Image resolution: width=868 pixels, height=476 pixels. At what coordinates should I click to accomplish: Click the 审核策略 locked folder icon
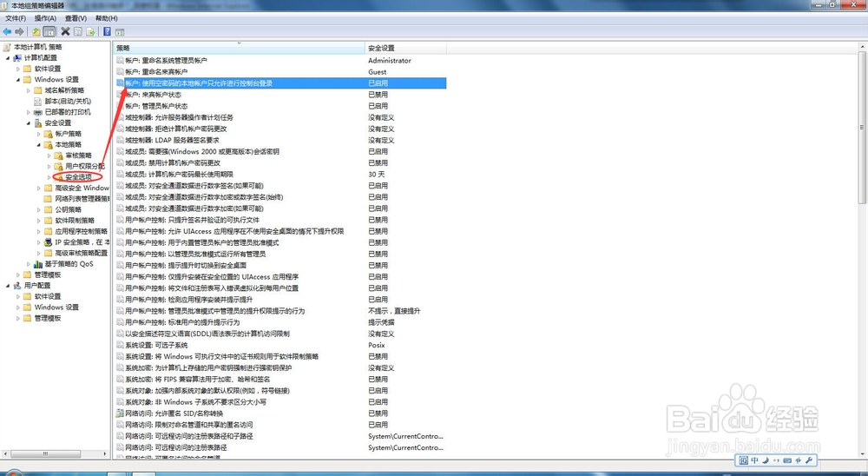click(x=59, y=155)
